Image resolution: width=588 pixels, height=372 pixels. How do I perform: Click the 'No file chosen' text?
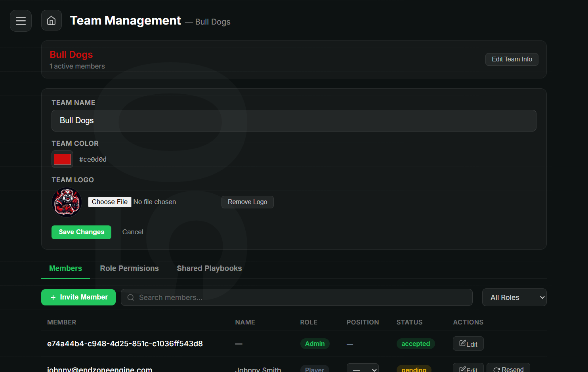(x=155, y=202)
